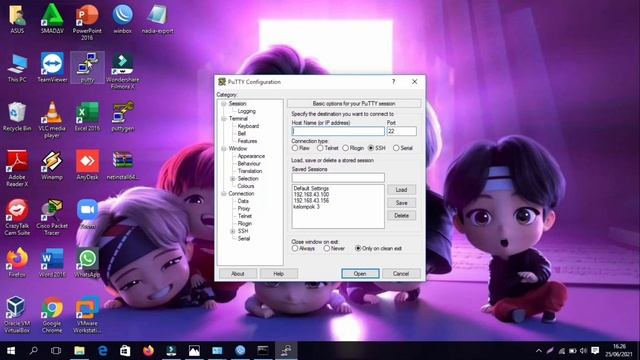Set close window on exit to Always
Screen dimensions: 640x360
pos(295,248)
